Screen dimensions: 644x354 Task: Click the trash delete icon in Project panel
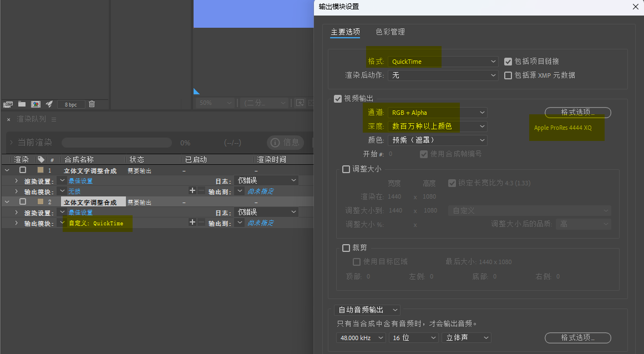point(92,104)
